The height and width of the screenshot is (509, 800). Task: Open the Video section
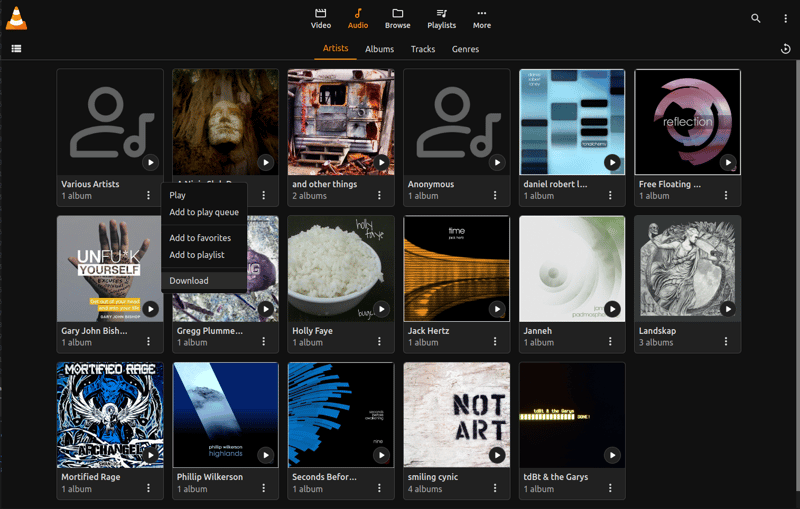click(x=320, y=18)
